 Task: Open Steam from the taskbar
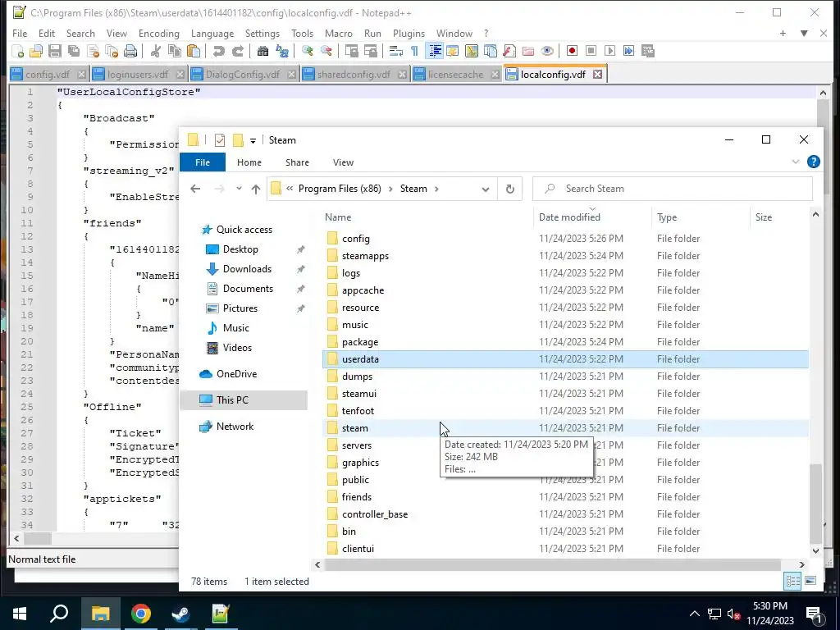[180, 614]
